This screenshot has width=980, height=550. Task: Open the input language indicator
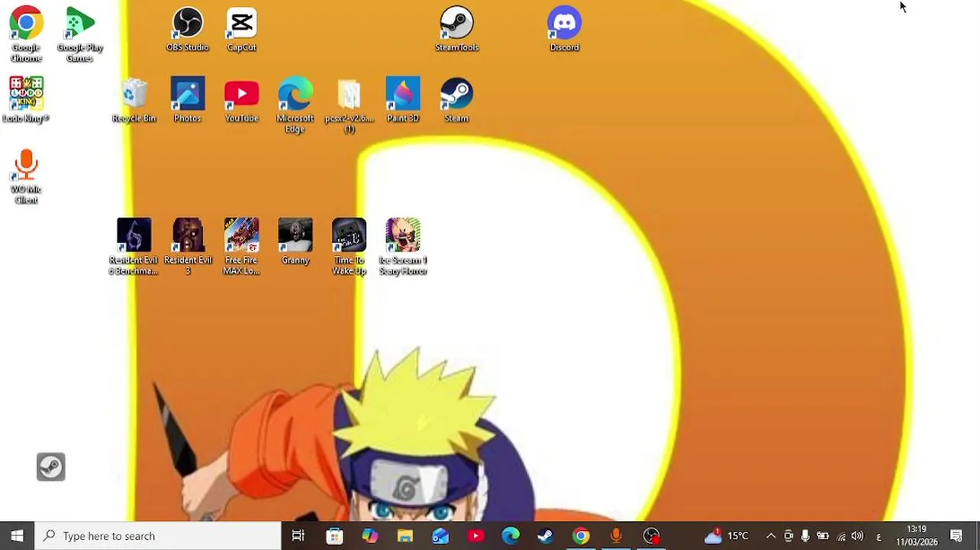point(878,536)
